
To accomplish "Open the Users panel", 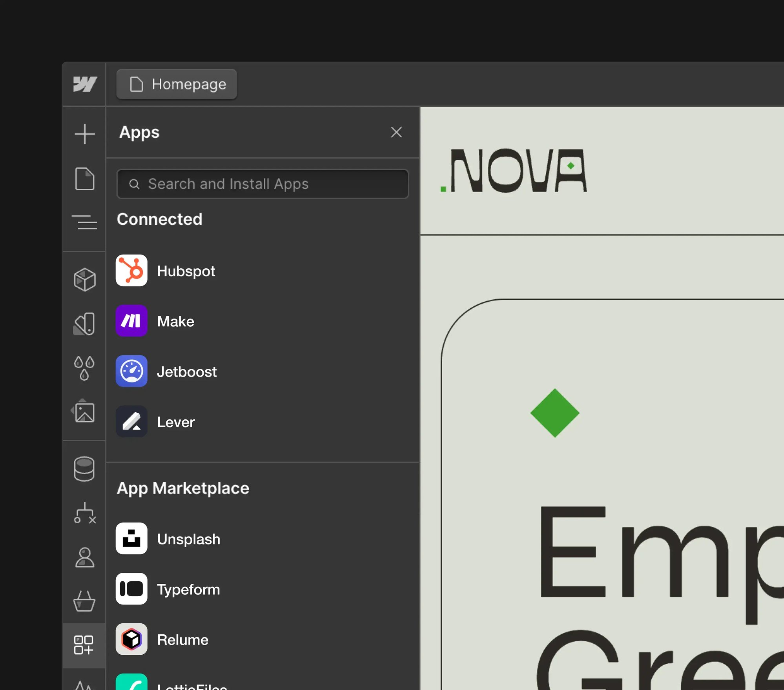I will tap(84, 559).
